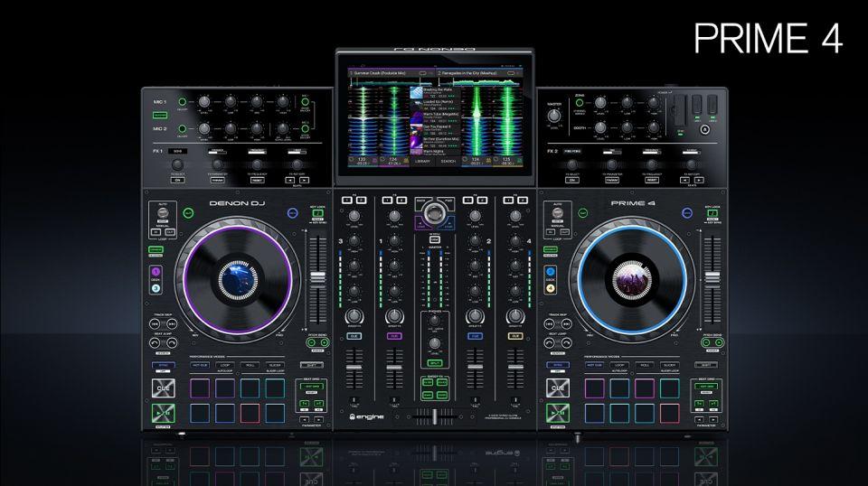
Task: Click left deck Shift button
Action: coord(312,366)
